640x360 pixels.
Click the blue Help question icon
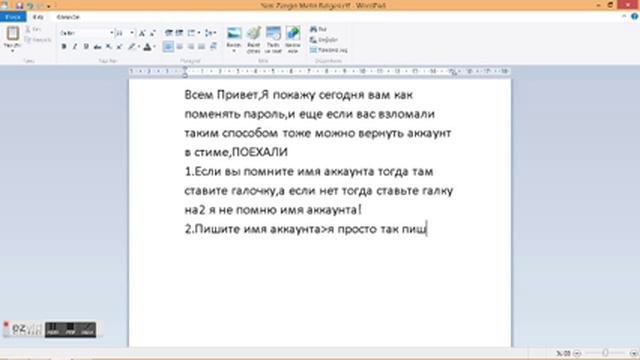tap(634, 16)
